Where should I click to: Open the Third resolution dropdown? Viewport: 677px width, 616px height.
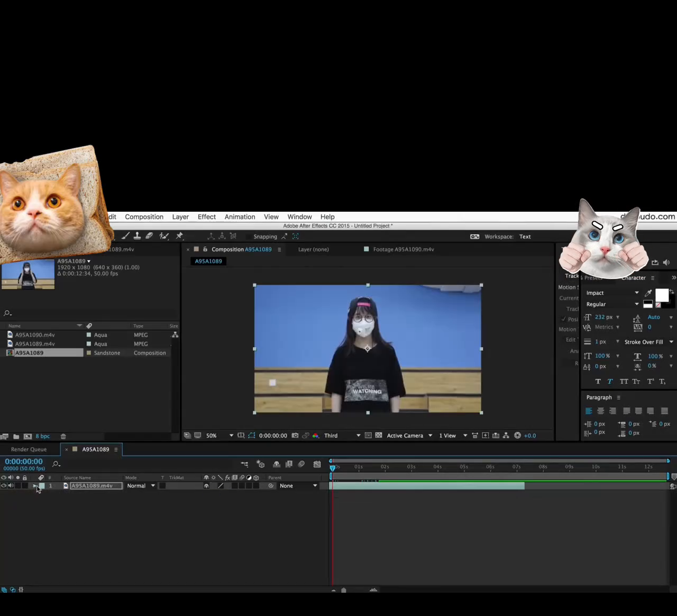pyautogui.click(x=342, y=436)
